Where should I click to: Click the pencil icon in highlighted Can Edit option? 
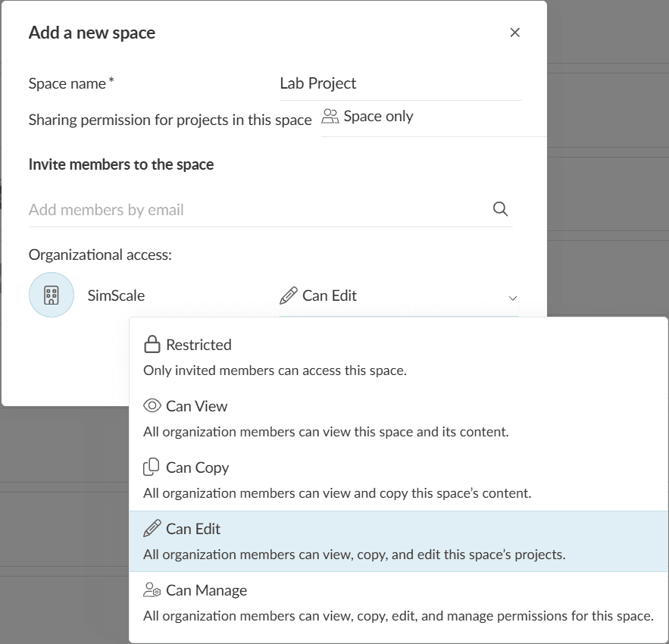click(x=152, y=529)
